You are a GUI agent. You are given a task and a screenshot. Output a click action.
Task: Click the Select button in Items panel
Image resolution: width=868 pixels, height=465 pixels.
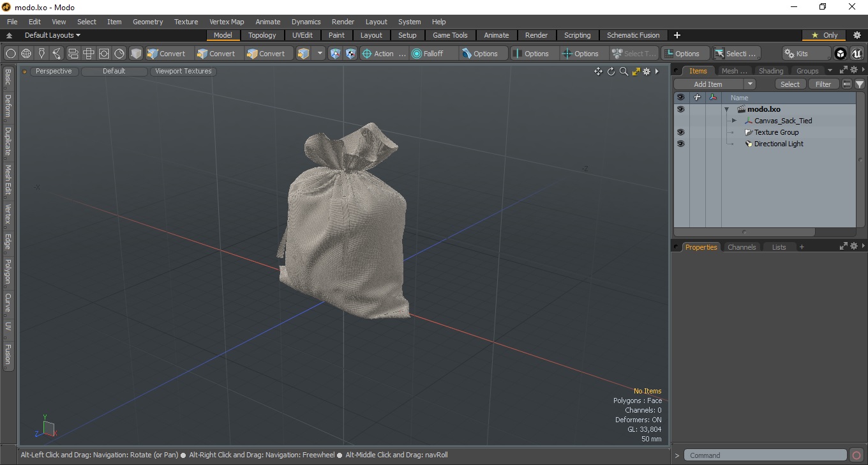(x=790, y=84)
